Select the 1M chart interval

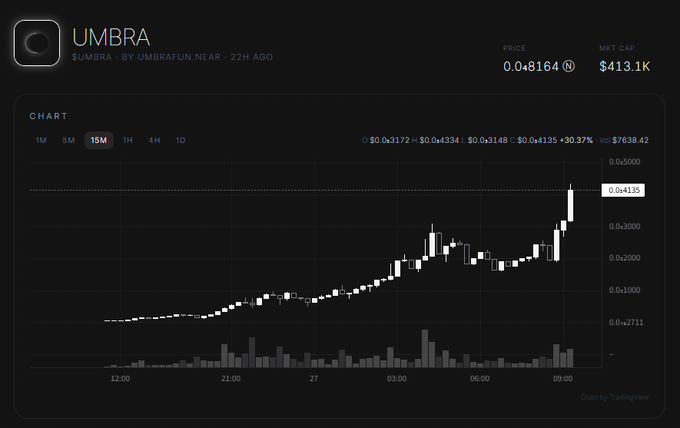tap(41, 140)
